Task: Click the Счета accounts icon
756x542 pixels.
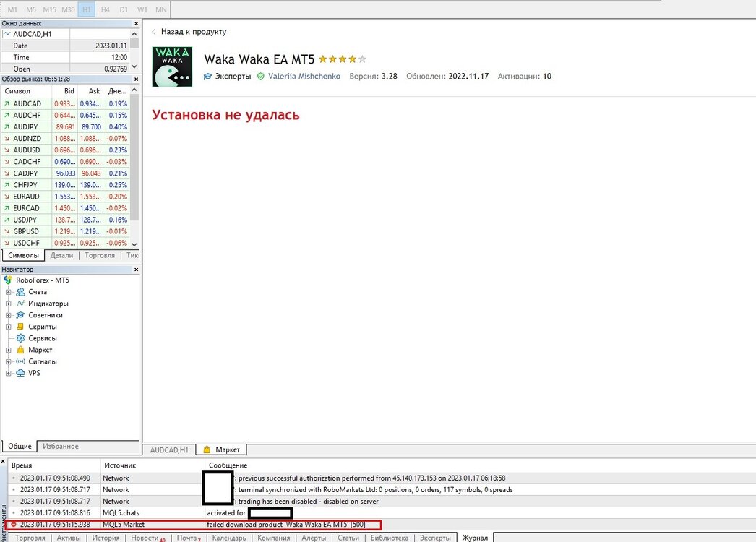Action: click(x=20, y=292)
